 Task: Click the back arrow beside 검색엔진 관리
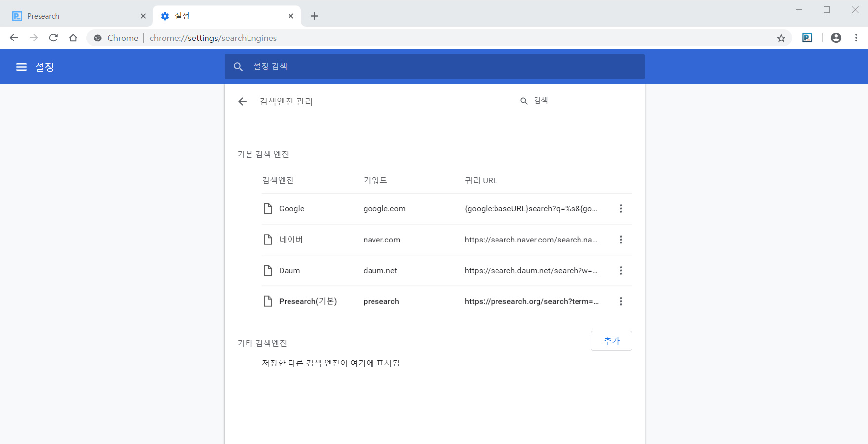[x=242, y=101]
